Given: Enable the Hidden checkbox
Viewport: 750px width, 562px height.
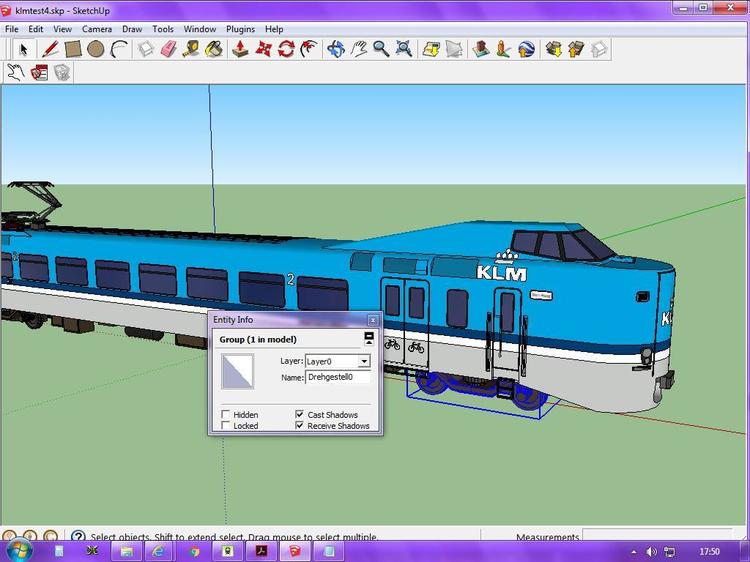Looking at the screenshot, I should [225, 414].
